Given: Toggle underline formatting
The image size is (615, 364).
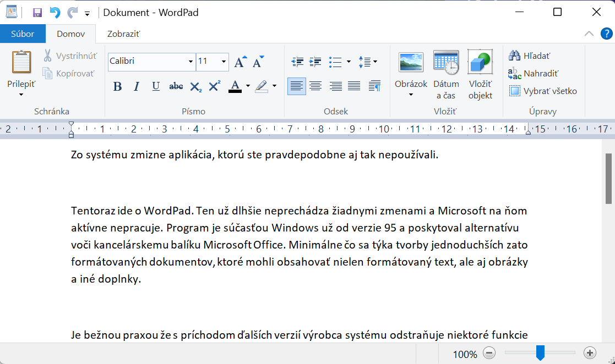Looking at the screenshot, I should click(156, 86).
